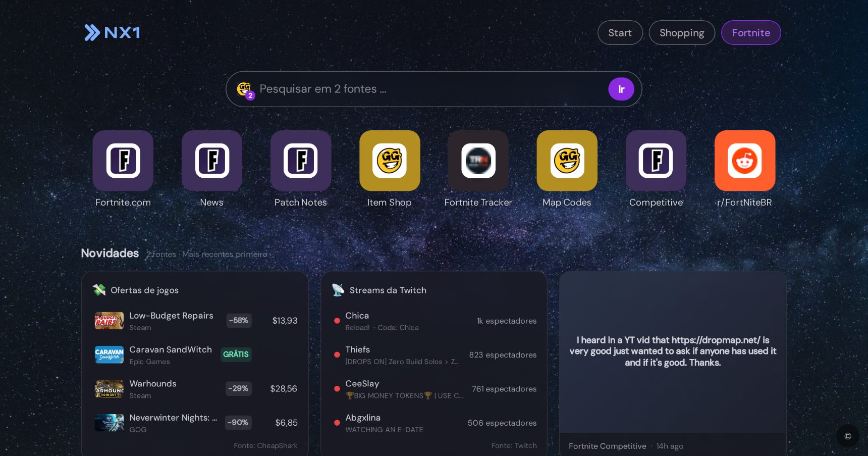
Task: Click the Epic Games store label
Action: point(149,362)
